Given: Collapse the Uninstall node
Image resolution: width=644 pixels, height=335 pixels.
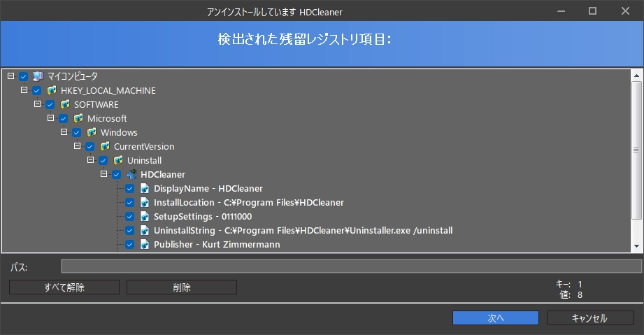Looking at the screenshot, I should [x=90, y=160].
